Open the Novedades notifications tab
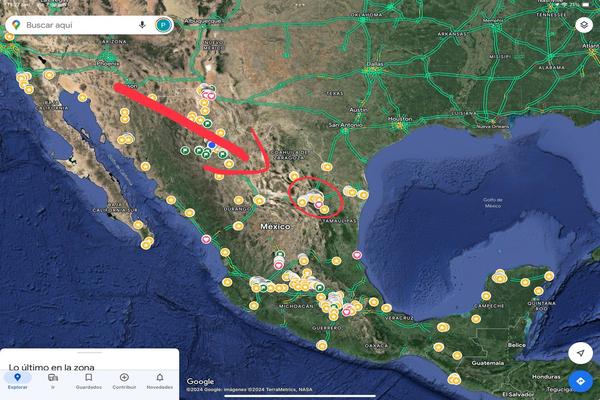600x400 pixels. 159,380
